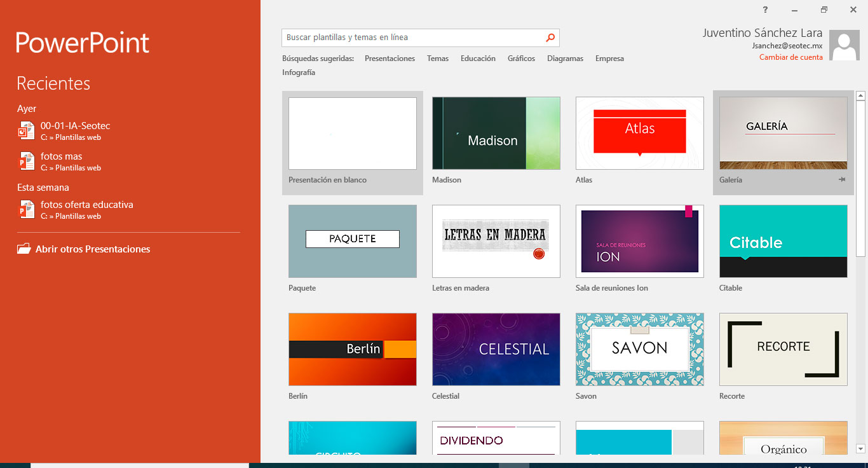The height and width of the screenshot is (468, 868).
Task: Pick the red Atlas template
Action: click(x=639, y=134)
